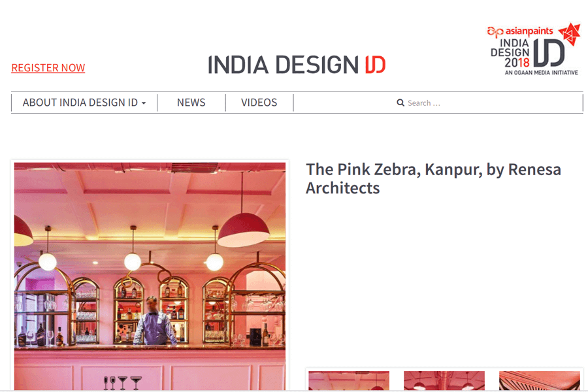Open the large Pink Zebra bar photo

click(150, 276)
